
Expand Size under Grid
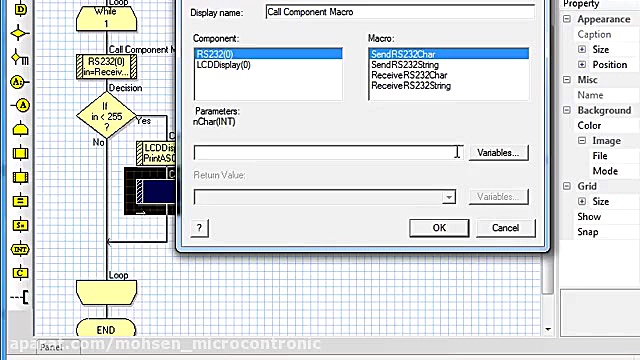(582, 201)
